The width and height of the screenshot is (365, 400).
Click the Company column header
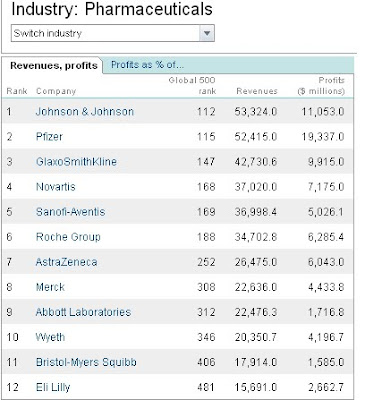click(56, 91)
